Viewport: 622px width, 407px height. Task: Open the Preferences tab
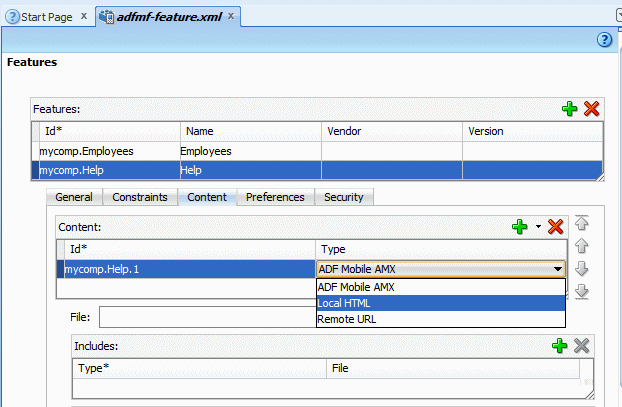[275, 197]
